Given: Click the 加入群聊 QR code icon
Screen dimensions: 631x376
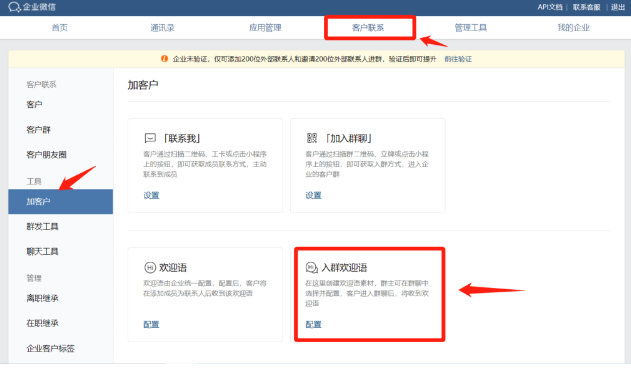Looking at the screenshot, I should coord(312,138).
